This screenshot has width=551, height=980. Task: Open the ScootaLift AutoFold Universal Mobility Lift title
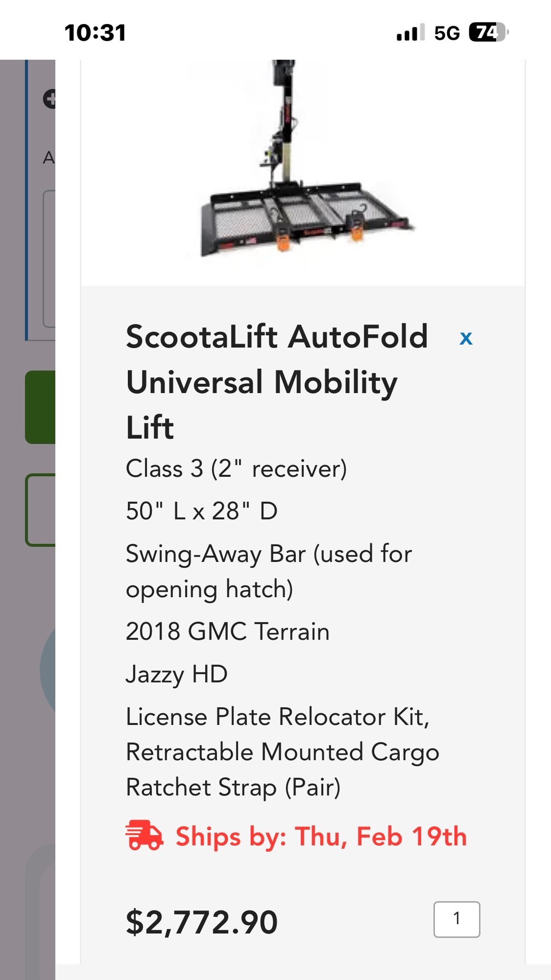tap(277, 382)
